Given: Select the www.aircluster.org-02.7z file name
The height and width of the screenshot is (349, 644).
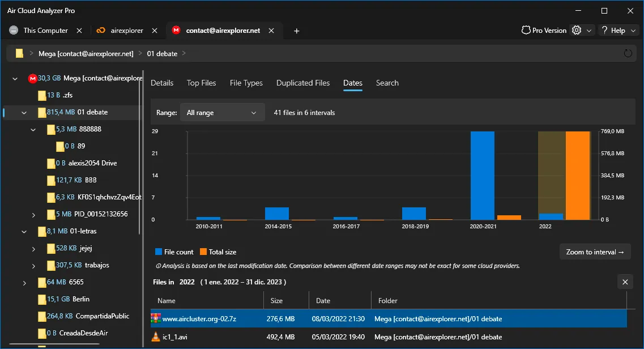Looking at the screenshot, I should pyautogui.click(x=199, y=318).
